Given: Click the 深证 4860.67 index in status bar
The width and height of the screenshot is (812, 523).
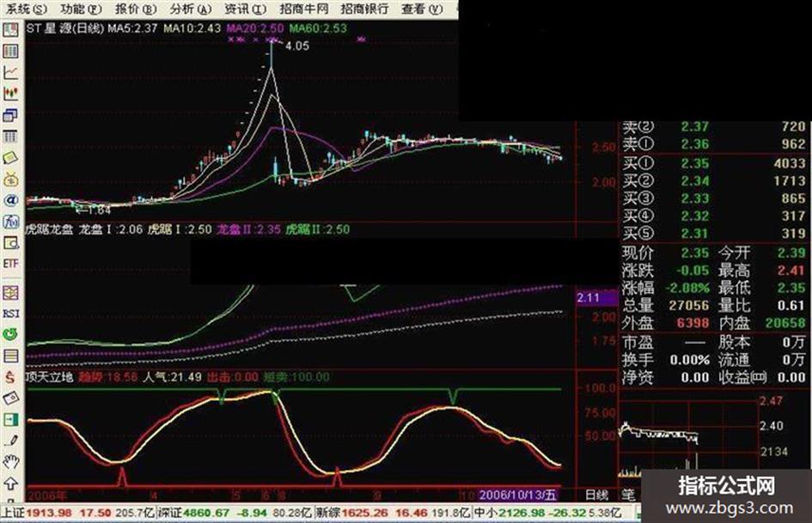Looking at the screenshot, I should tap(194, 514).
